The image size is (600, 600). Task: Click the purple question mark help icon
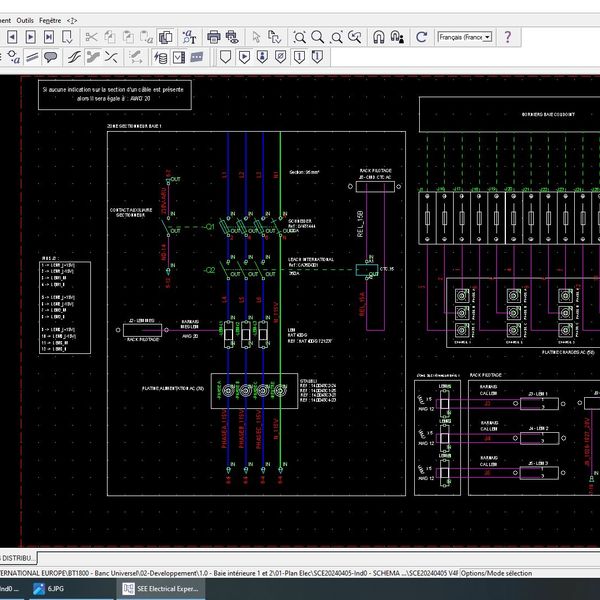tap(508, 37)
